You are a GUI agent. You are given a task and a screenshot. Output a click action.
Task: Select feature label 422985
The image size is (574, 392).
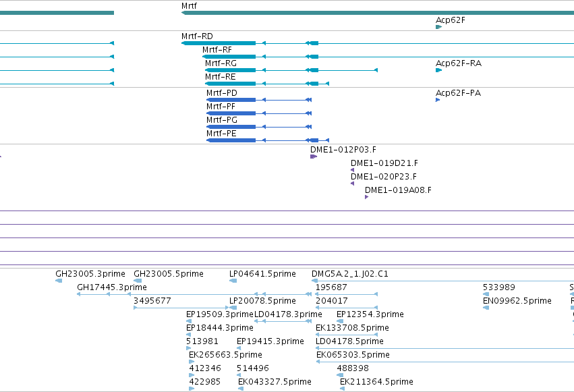204,382
